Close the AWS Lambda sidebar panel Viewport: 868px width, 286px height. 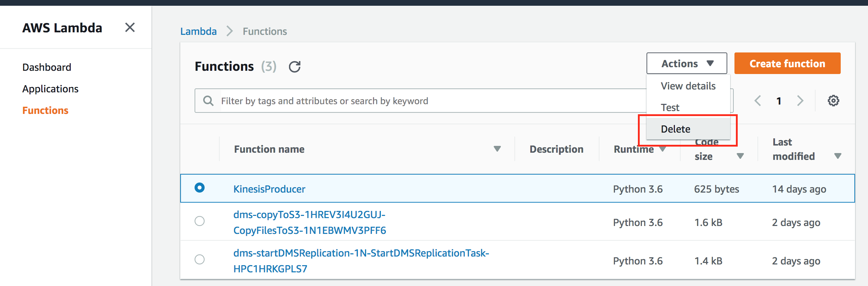(x=130, y=27)
